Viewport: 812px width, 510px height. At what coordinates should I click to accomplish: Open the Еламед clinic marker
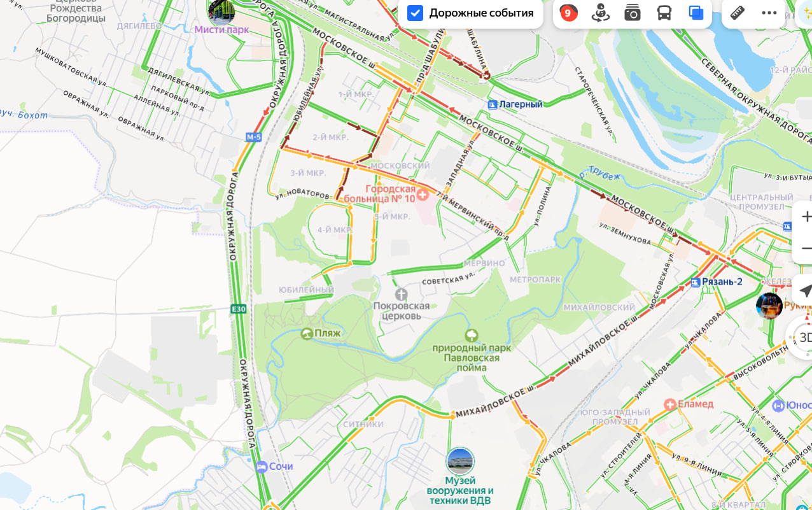(x=669, y=404)
